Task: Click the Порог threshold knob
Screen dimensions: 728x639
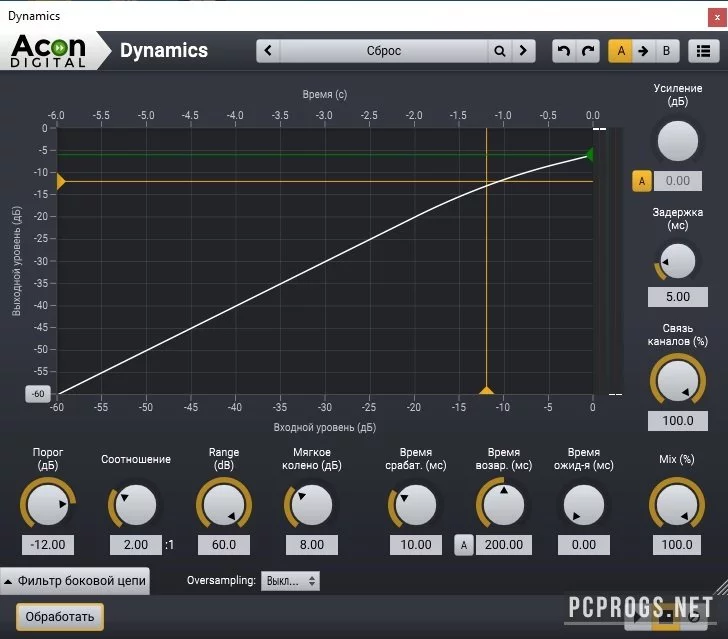Action: point(48,505)
